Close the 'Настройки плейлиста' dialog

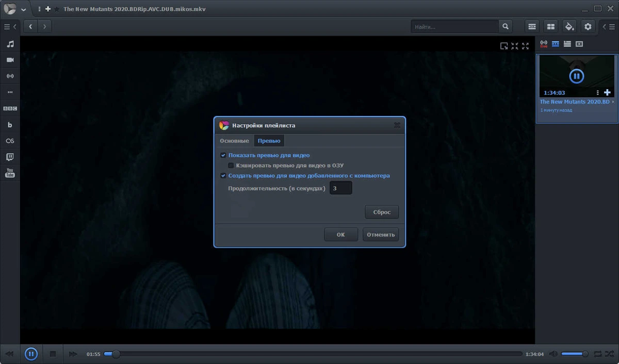(397, 125)
